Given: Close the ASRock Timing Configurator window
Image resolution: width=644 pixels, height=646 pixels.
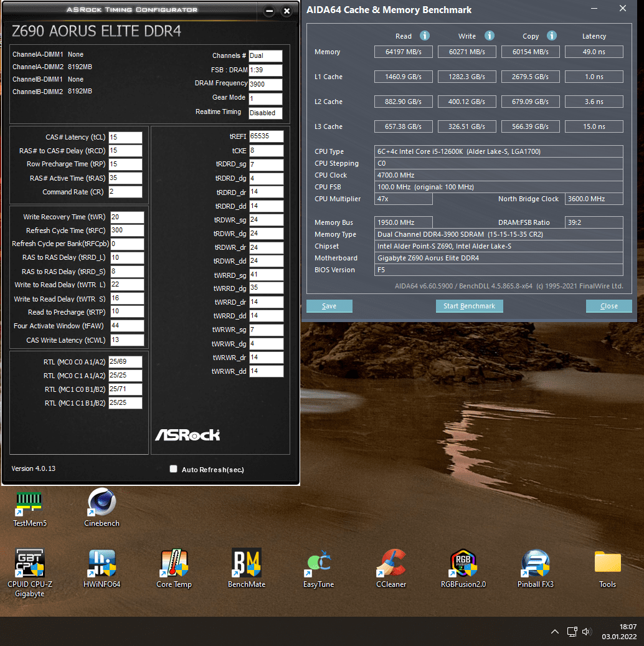Looking at the screenshot, I should click(x=286, y=11).
